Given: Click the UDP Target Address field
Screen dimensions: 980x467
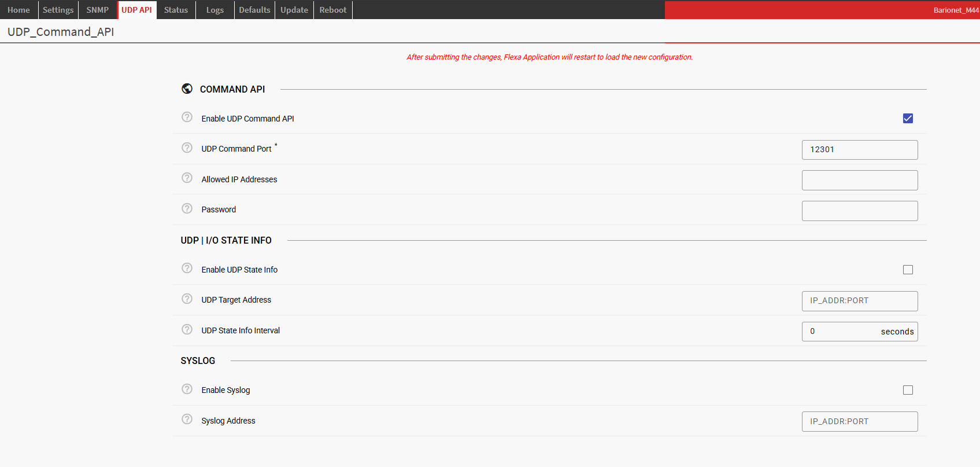Looking at the screenshot, I should (x=859, y=301).
